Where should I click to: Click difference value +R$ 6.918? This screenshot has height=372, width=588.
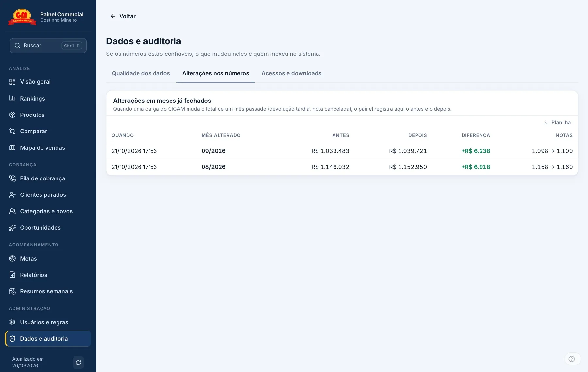point(476,167)
